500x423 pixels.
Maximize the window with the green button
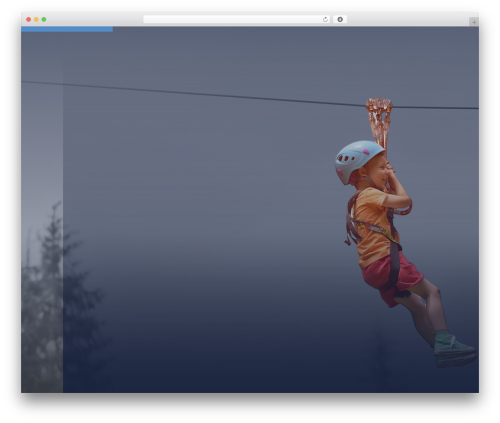coord(44,19)
